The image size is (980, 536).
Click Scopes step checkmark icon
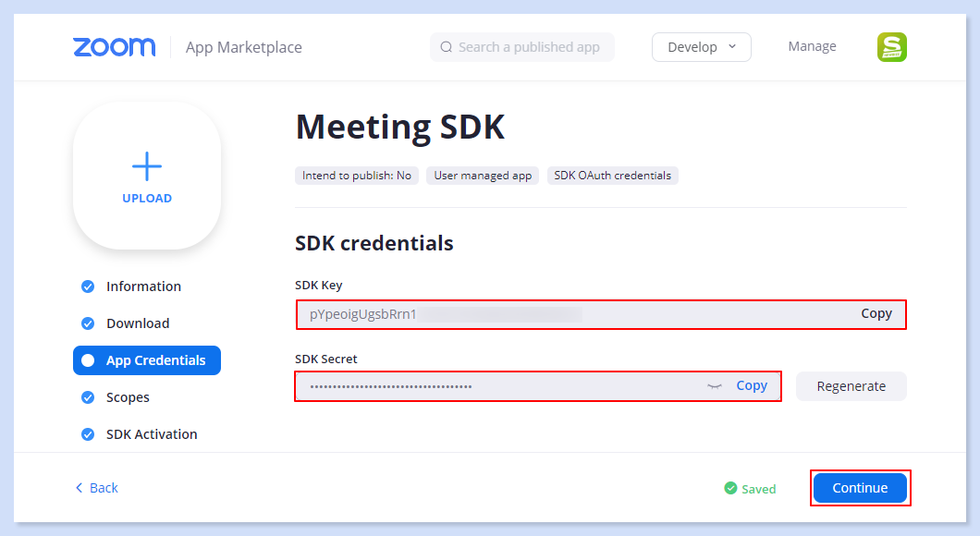pos(88,397)
